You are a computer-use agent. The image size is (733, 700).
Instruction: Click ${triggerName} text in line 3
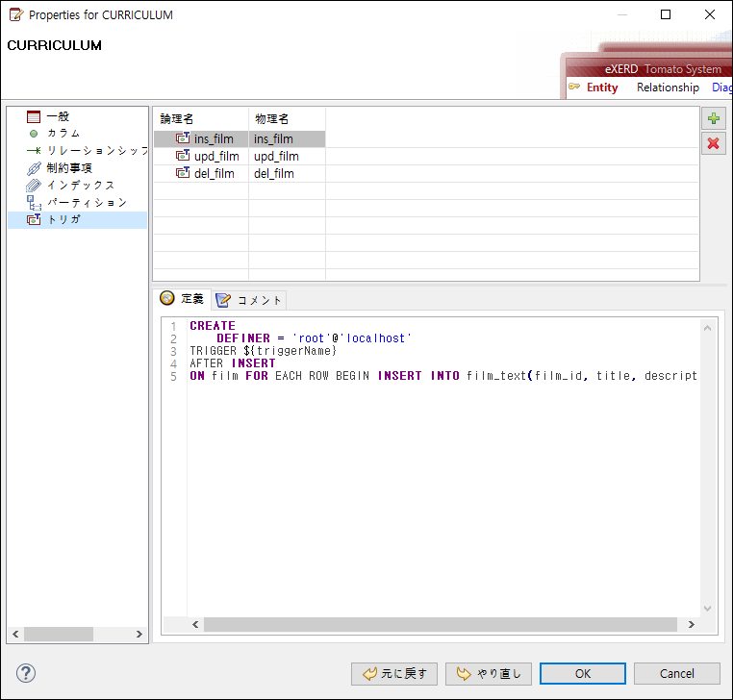[290, 351]
